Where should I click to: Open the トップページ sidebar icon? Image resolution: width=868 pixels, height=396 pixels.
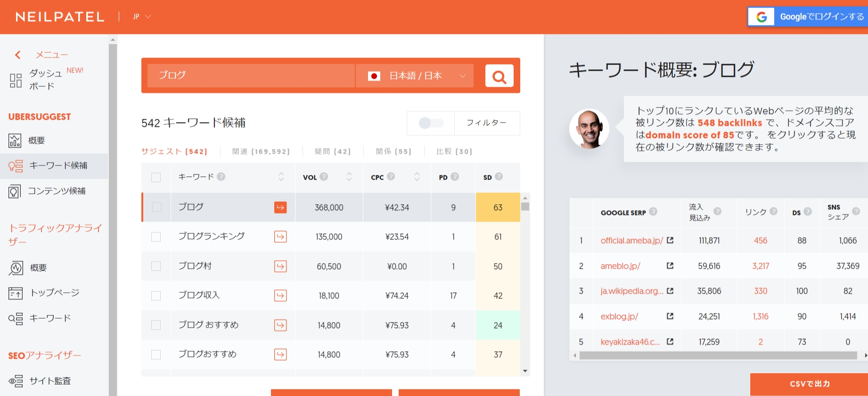point(15,293)
